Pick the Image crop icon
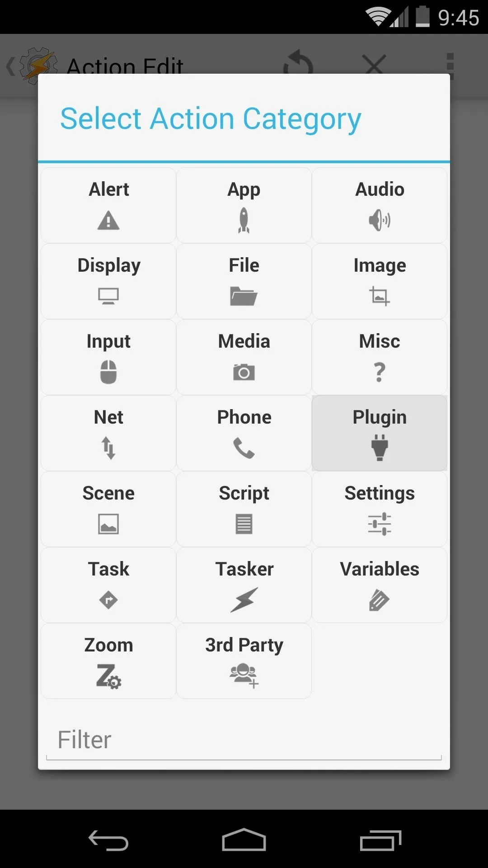This screenshot has height=868, width=488. [380, 296]
